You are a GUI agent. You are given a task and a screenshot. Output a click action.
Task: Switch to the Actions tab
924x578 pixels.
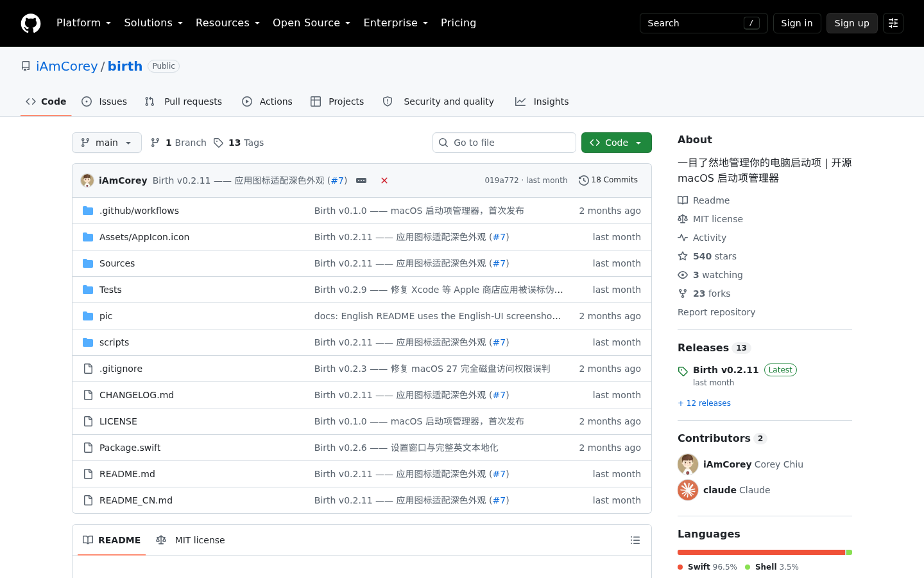[267, 101]
